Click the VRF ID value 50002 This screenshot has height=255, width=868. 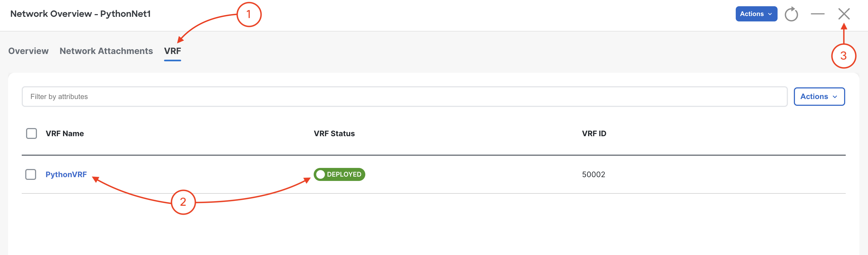tap(593, 174)
